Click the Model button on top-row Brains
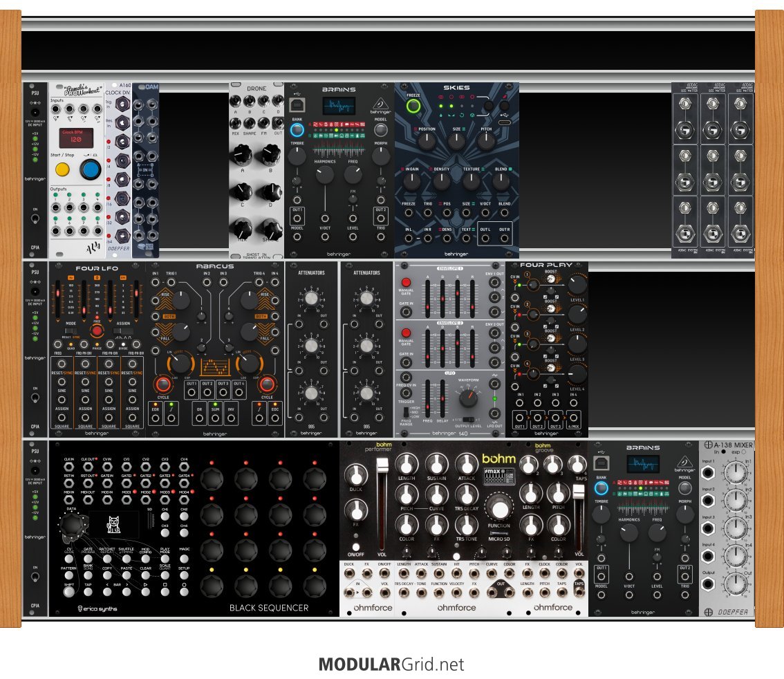The image size is (784, 679). tap(380, 130)
